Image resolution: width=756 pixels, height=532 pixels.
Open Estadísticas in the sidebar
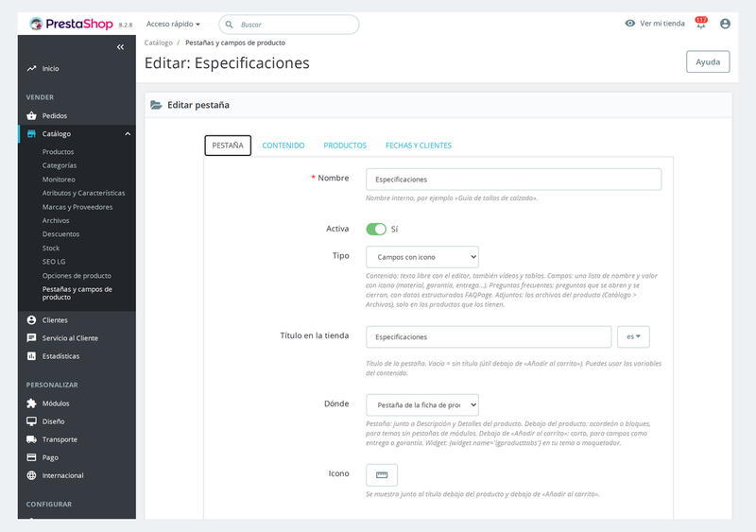pyautogui.click(x=60, y=356)
